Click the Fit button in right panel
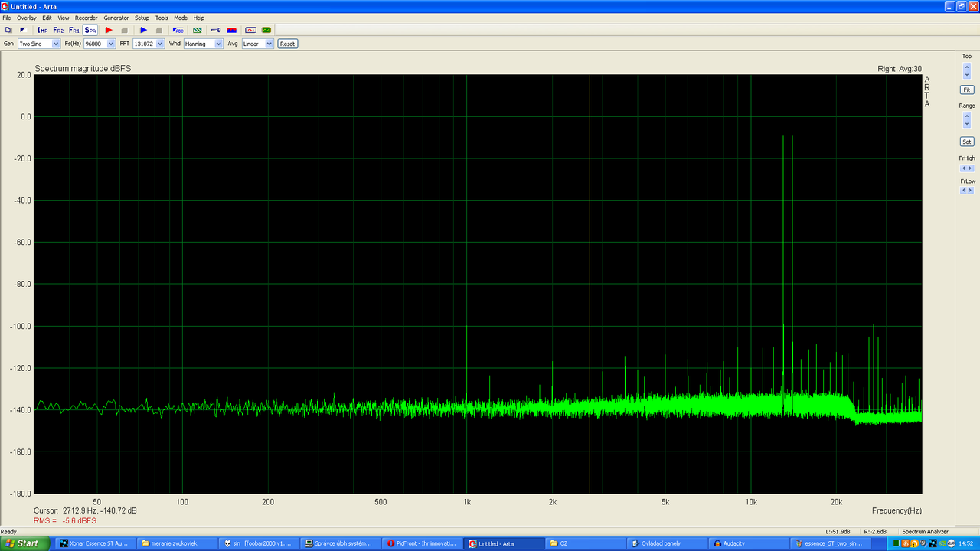 (967, 90)
